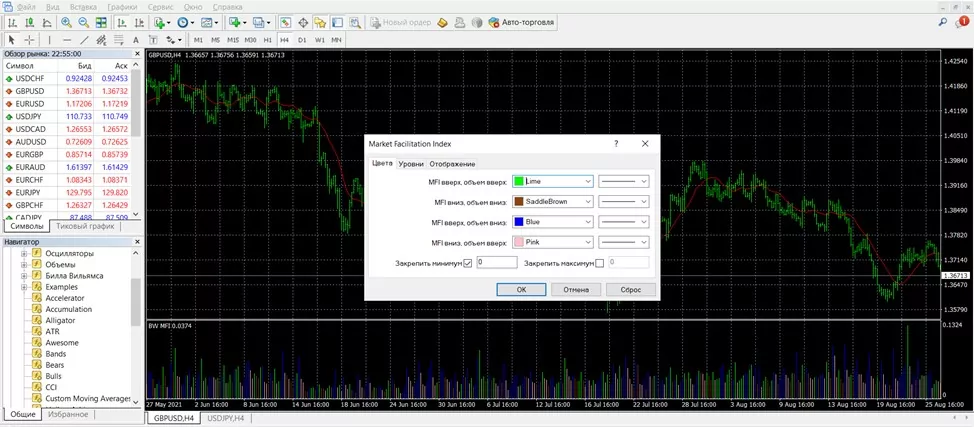Click the SaddleBrown color swatch
Image resolution: width=974 pixels, height=427 pixels.
click(x=519, y=202)
